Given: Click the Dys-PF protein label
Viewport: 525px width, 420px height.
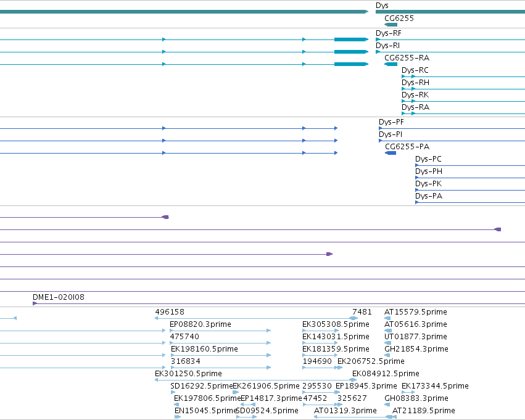Looking at the screenshot, I should point(391,122).
